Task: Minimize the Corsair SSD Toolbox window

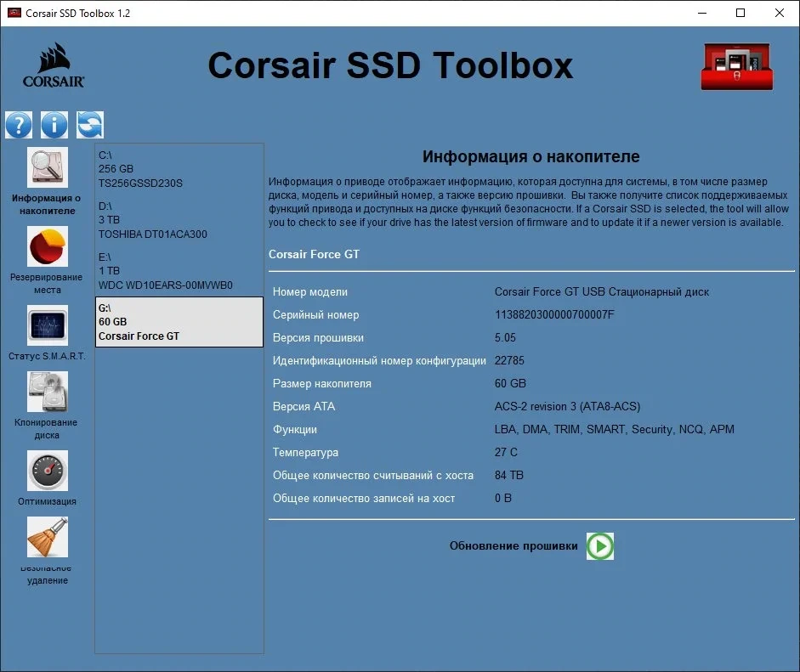Action: [702, 13]
